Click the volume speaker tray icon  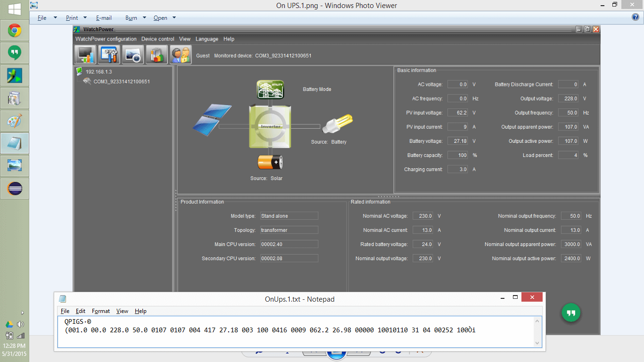(20, 324)
